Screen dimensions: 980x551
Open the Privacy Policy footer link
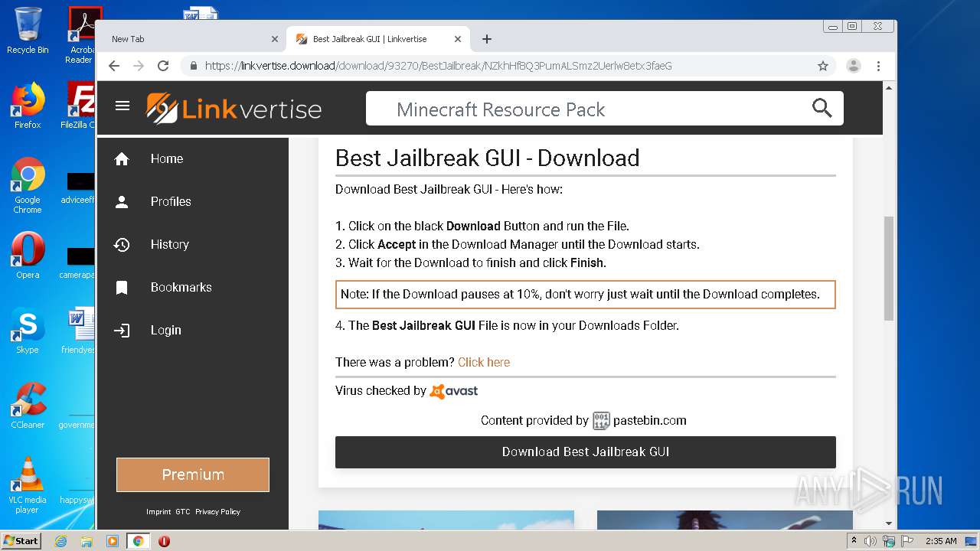click(x=217, y=512)
